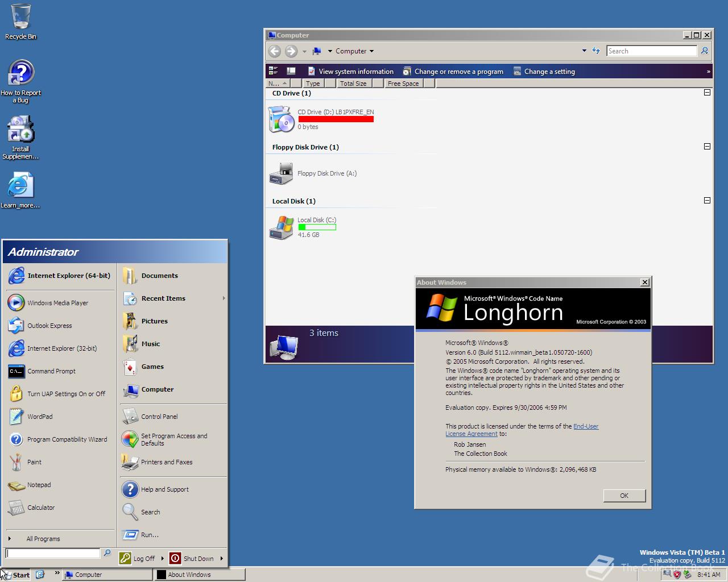Launch Internet Explorer (32-bit) entry
728x582 pixels.
(x=59, y=348)
